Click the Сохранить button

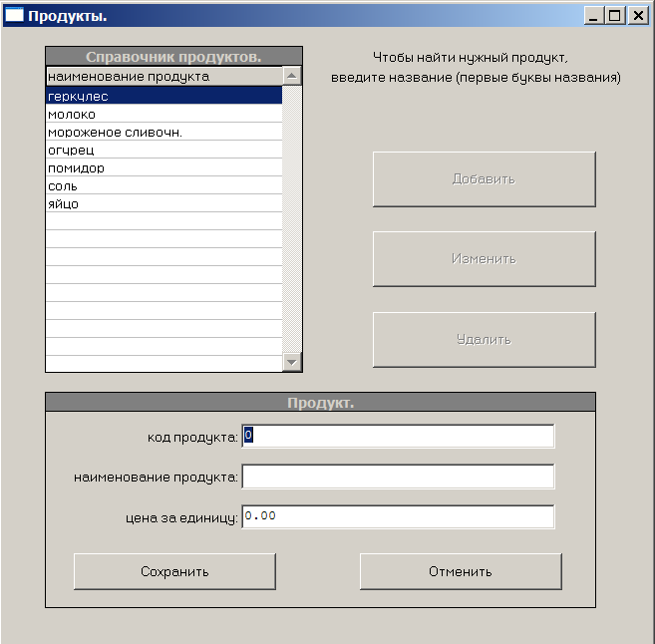174,571
